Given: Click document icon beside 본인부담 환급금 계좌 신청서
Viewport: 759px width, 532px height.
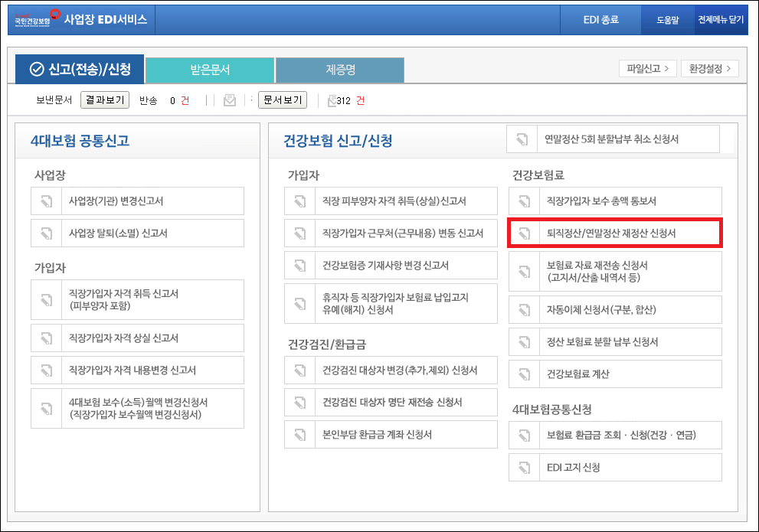Looking at the screenshot, I should (x=300, y=435).
